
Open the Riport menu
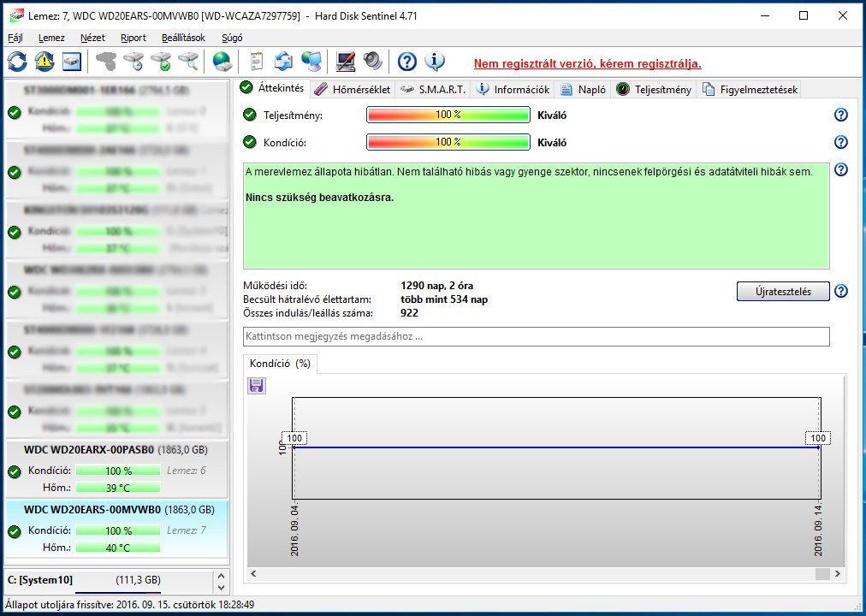(133, 38)
